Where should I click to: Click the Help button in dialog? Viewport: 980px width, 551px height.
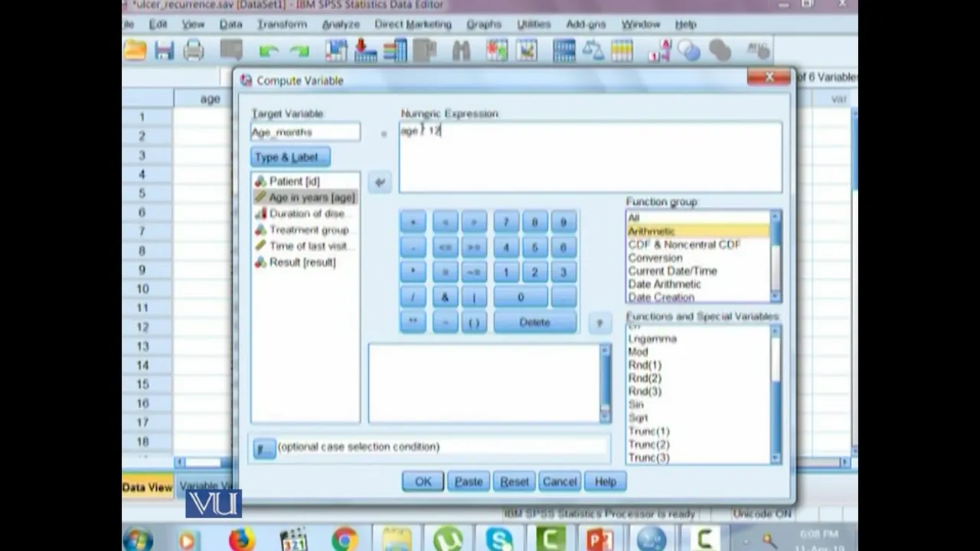click(606, 481)
